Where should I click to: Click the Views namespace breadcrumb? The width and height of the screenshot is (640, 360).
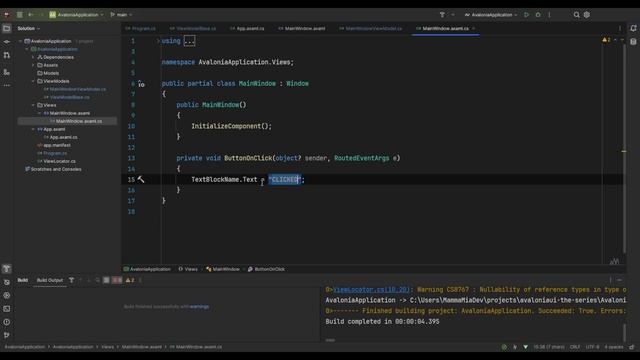point(188,269)
